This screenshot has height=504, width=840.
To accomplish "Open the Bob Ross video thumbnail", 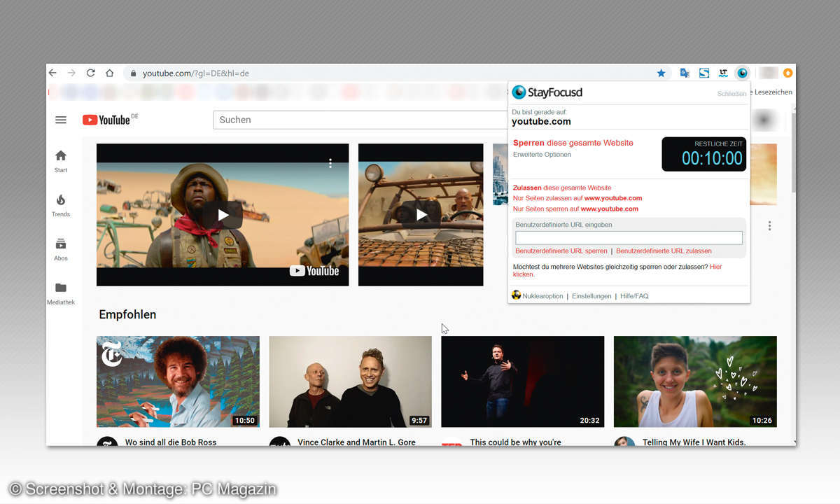I will coord(178,381).
